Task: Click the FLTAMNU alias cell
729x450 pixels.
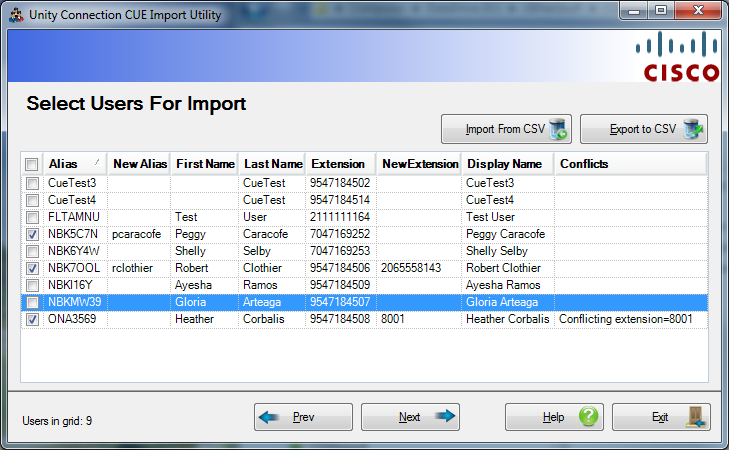Action: point(75,217)
